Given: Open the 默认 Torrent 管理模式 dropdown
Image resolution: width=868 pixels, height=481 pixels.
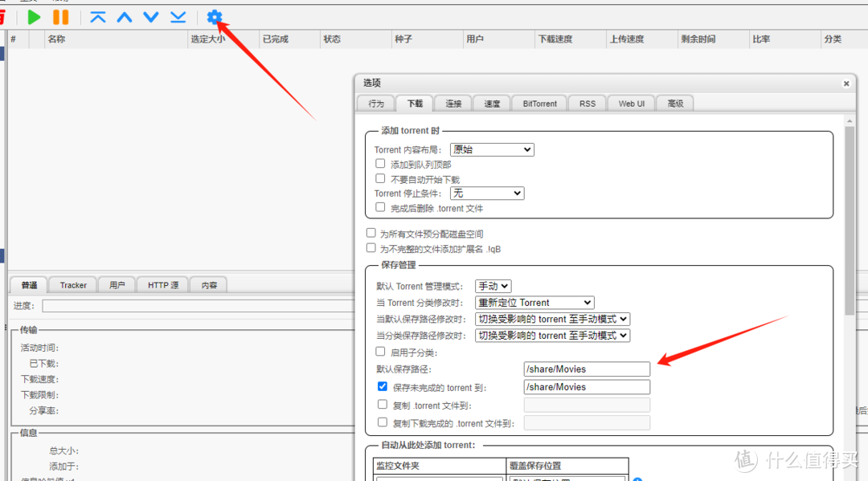Looking at the screenshot, I should pyautogui.click(x=493, y=286).
